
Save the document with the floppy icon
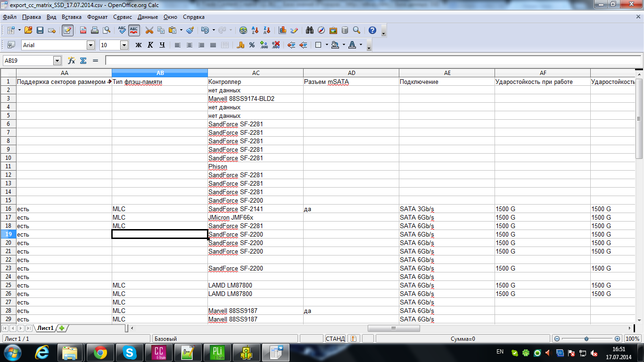tap(40, 30)
